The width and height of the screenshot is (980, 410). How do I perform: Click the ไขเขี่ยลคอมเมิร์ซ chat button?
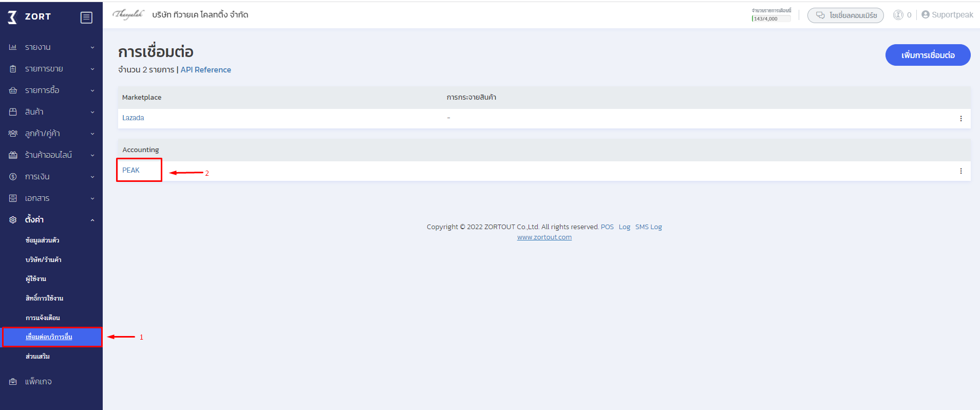click(x=845, y=15)
